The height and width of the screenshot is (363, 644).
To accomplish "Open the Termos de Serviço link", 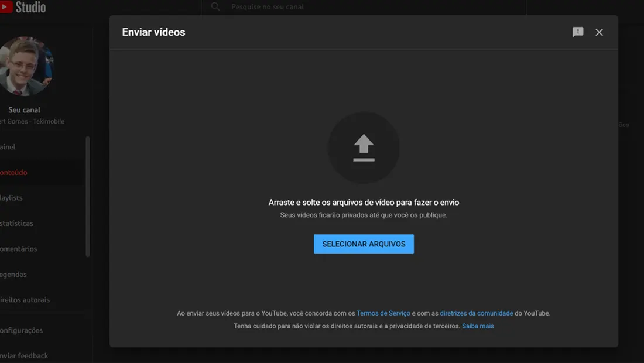I will tap(383, 313).
